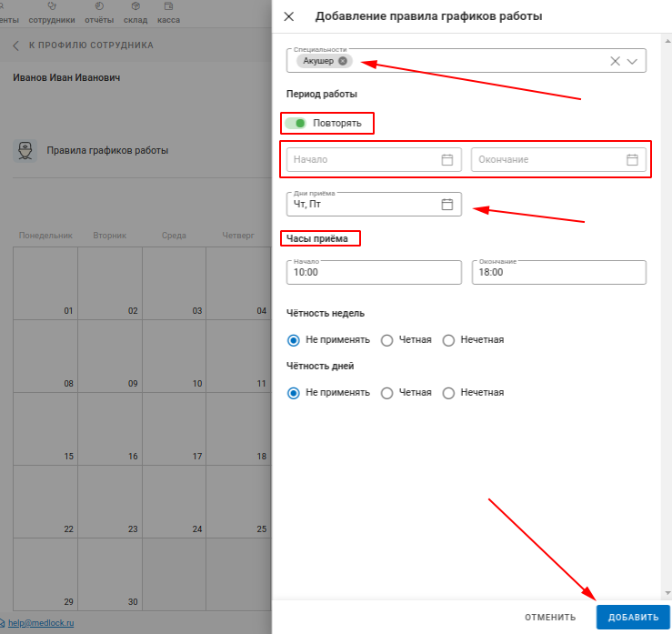
Task: Close the work schedule rule dialog
Action: 289,16
